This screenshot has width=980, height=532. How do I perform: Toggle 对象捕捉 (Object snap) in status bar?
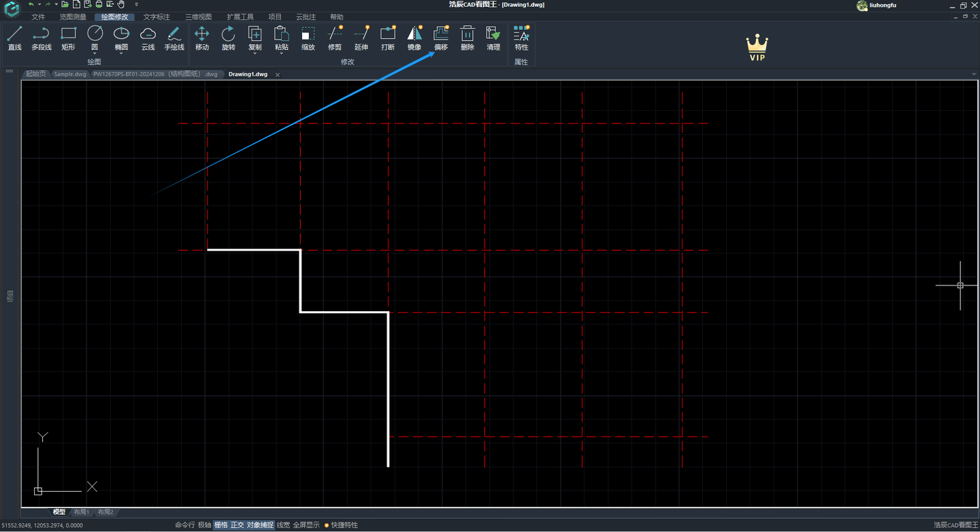click(261, 525)
